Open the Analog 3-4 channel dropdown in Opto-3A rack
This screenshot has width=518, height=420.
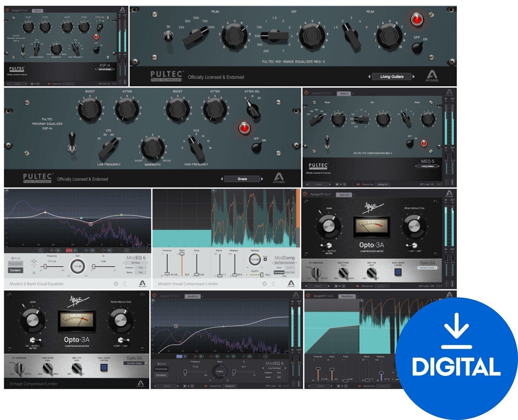pos(382,286)
